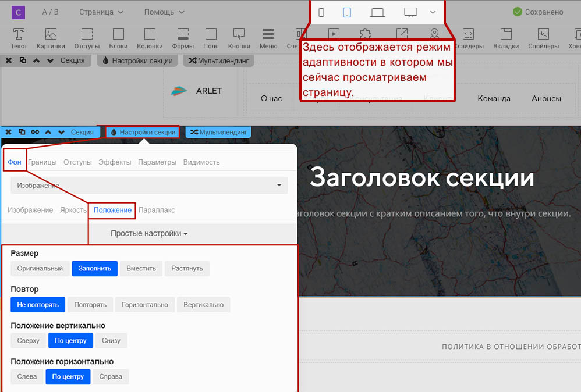This screenshot has width=581, height=392.
Task: Set vertical position to Сверху
Action: pos(29,340)
